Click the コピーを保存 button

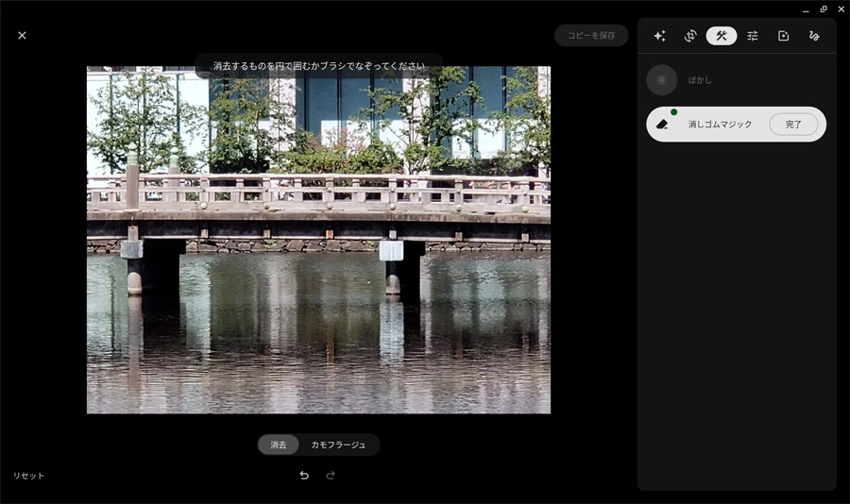[x=591, y=35]
